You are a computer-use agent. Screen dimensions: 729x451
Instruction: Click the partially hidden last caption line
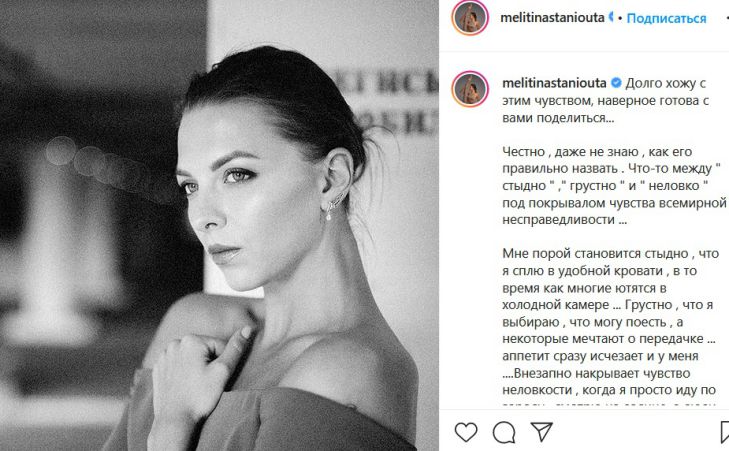pos(609,405)
